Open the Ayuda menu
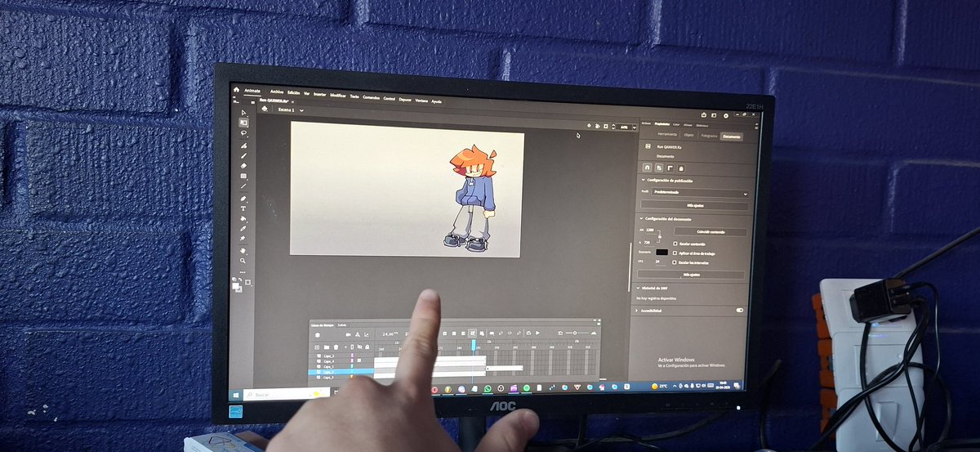Image resolution: width=980 pixels, height=452 pixels. pos(436,101)
